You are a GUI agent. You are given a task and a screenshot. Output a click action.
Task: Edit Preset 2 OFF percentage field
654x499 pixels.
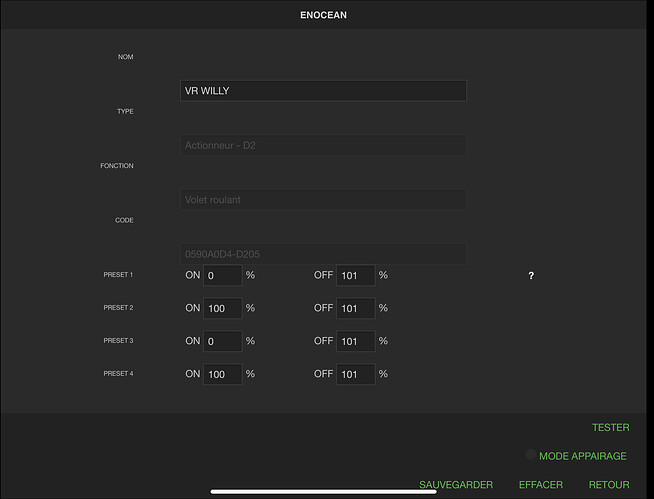click(356, 308)
